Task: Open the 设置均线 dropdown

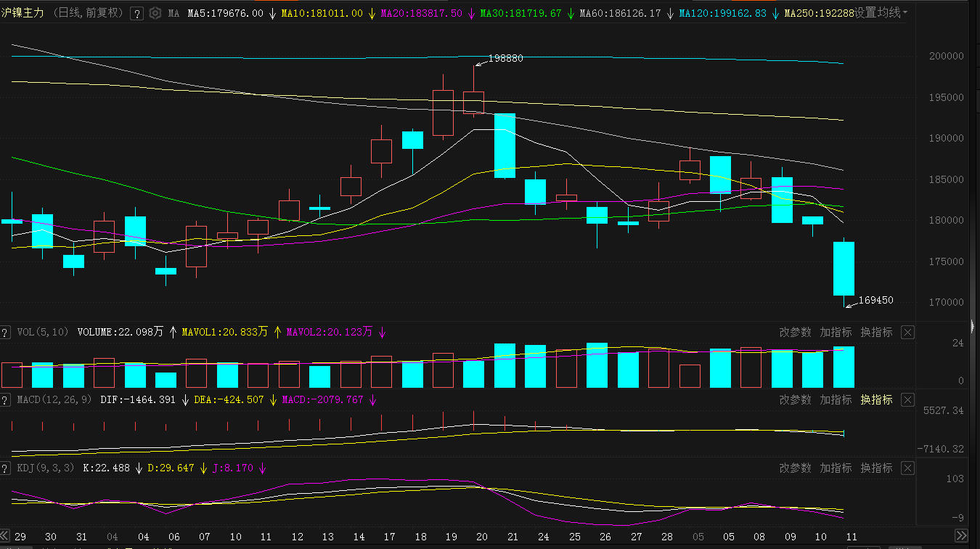Action: click(x=881, y=13)
